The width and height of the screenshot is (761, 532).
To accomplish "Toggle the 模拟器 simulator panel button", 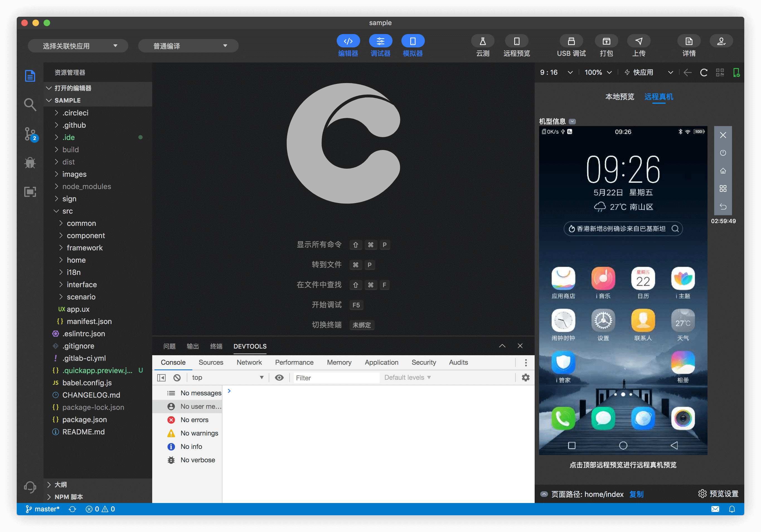I will 412,41.
